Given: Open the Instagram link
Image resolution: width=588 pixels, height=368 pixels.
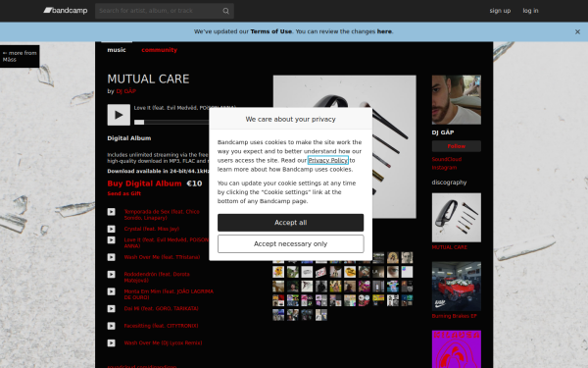Looking at the screenshot, I should 444,168.
